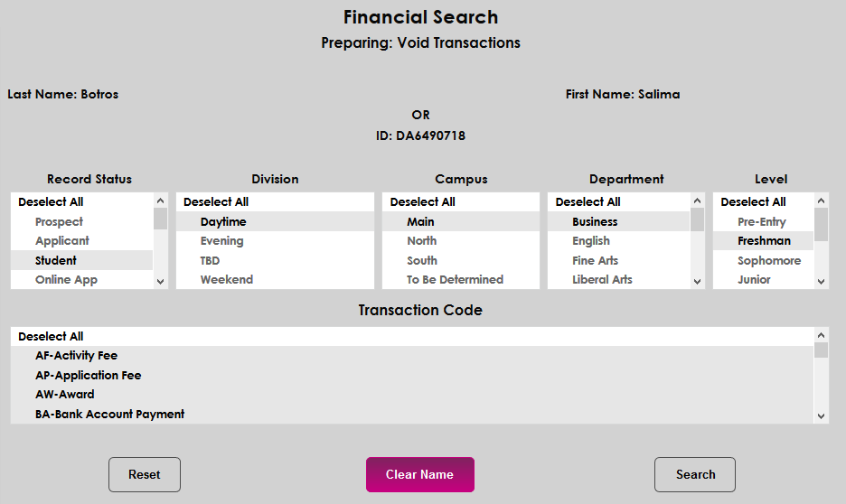This screenshot has width=846, height=504.
Task: Pick AW-Award transaction code
Action: pos(65,395)
